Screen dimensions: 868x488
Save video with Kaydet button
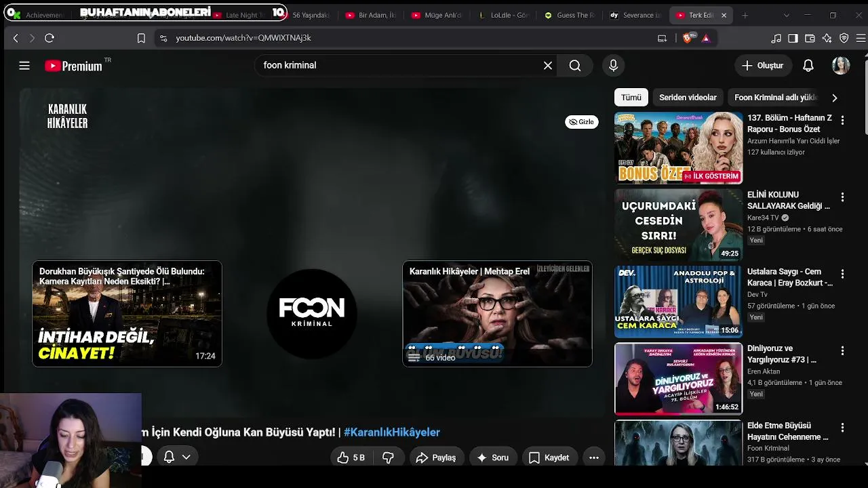[x=549, y=457]
